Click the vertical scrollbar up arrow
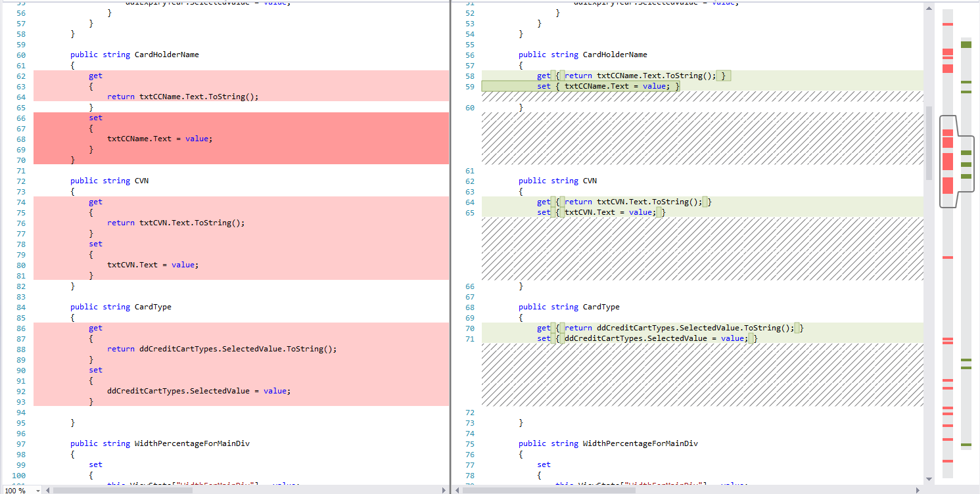980x494 pixels. click(x=929, y=9)
